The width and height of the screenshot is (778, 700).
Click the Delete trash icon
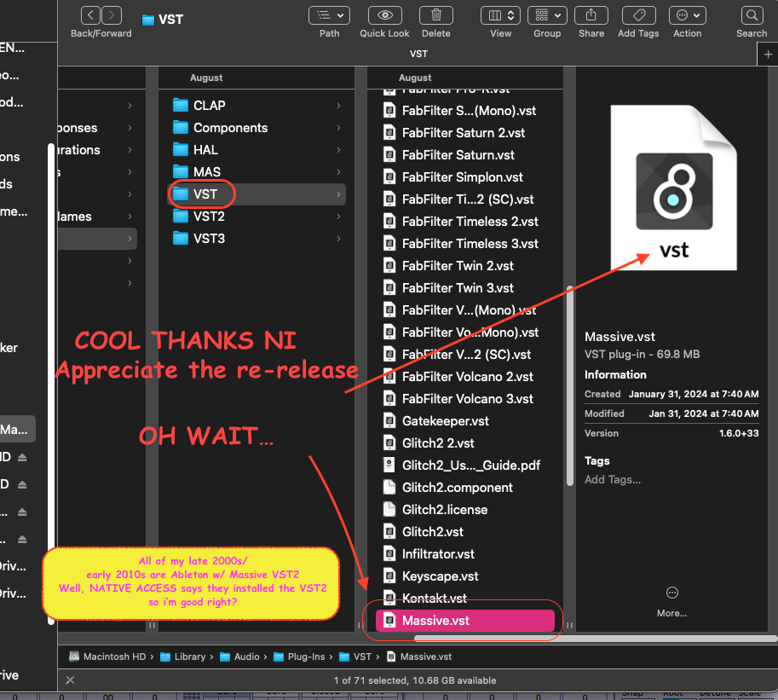(x=435, y=15)
